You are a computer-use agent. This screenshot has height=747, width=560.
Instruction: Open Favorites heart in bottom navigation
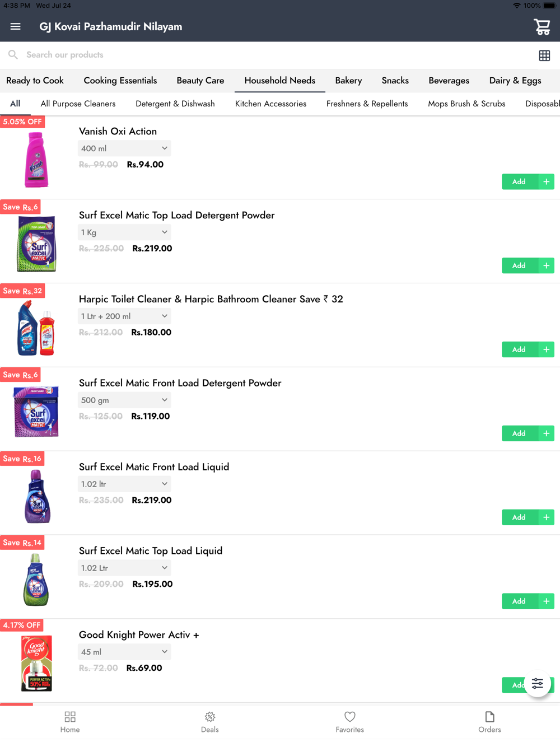click(350, 722)
